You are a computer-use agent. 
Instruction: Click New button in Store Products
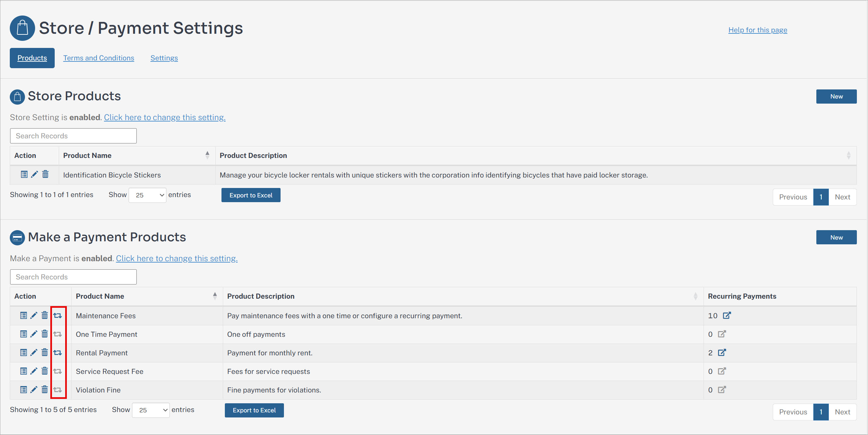click(836, 97)
